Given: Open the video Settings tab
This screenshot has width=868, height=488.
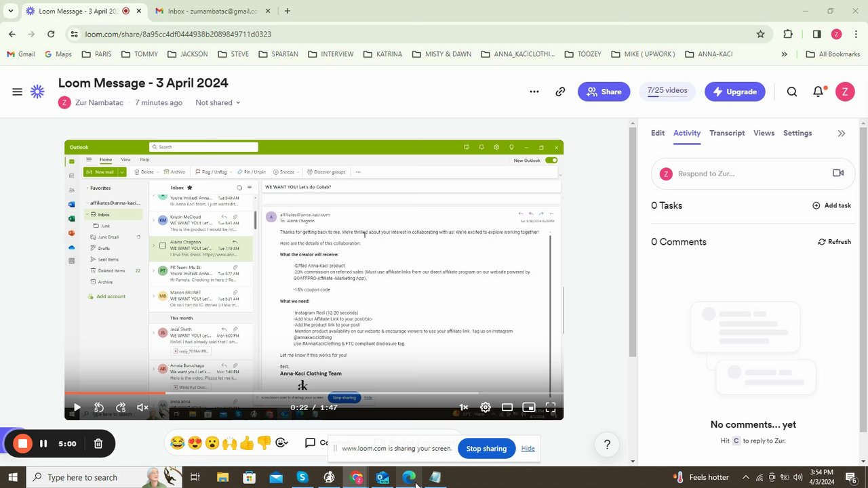Looking at the screenshot, I should pos(797,133).
